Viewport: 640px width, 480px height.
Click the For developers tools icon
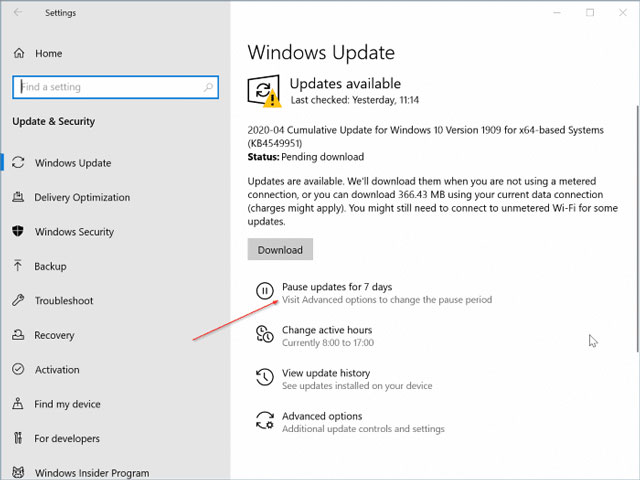coord(18,438)
